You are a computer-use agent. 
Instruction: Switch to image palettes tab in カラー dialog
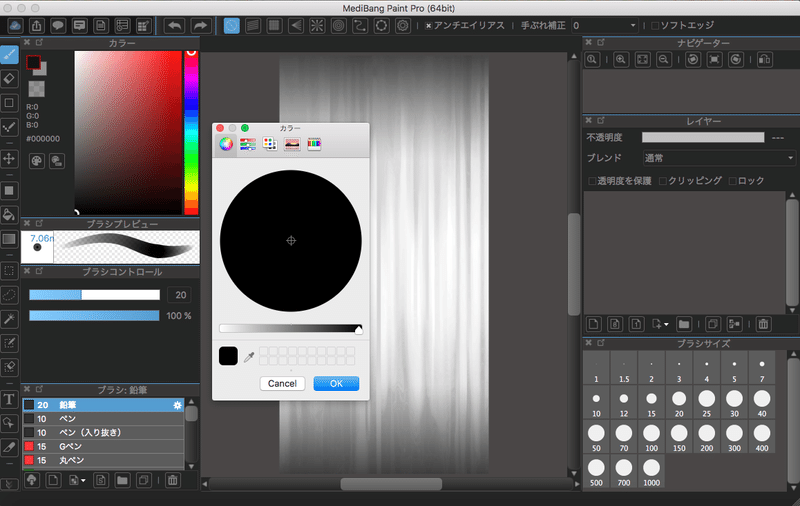pyautogui.click(x=292, y=144)
